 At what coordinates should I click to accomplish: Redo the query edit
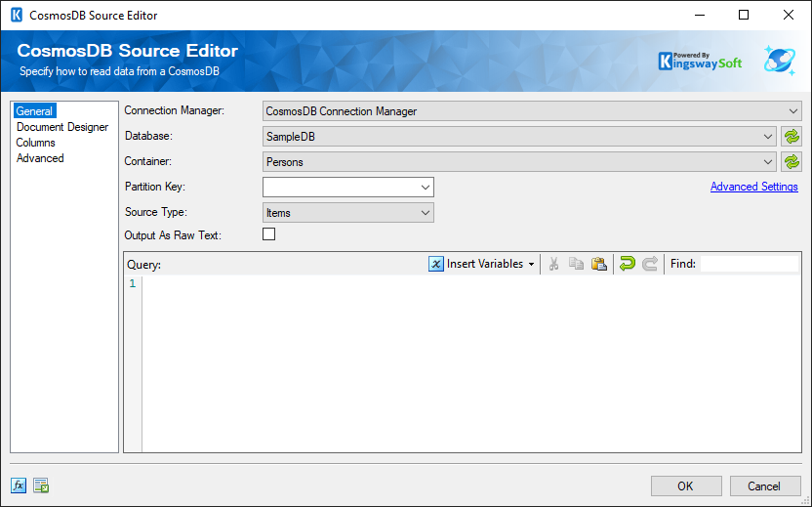click(650, 264)
